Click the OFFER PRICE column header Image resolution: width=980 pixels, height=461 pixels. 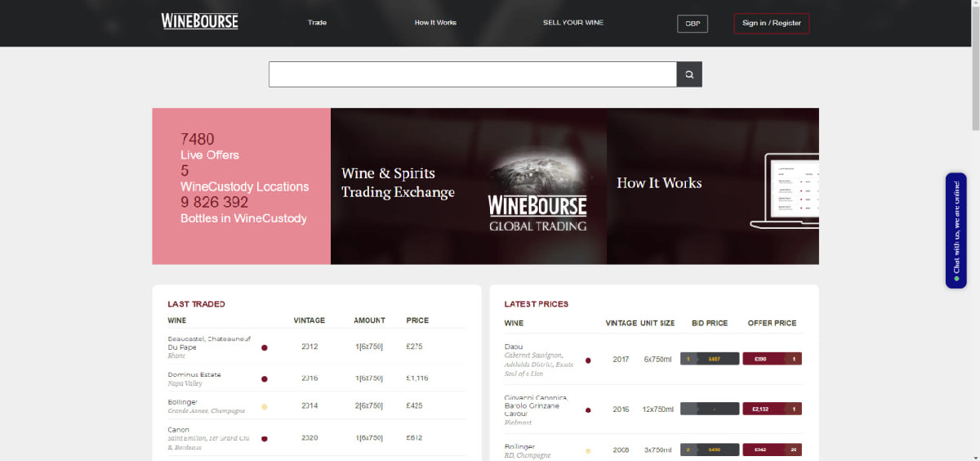coord(772,323)
